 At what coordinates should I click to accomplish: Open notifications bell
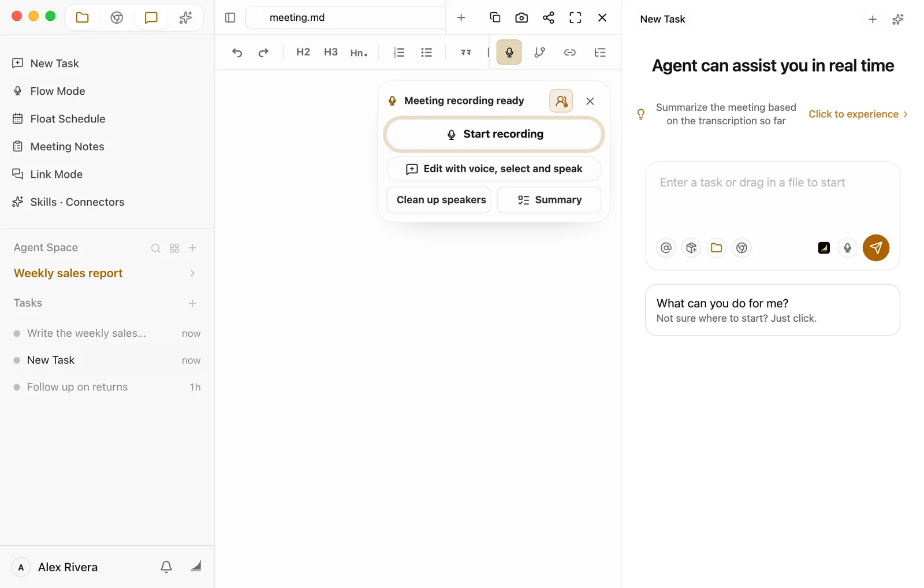(166, 567)
